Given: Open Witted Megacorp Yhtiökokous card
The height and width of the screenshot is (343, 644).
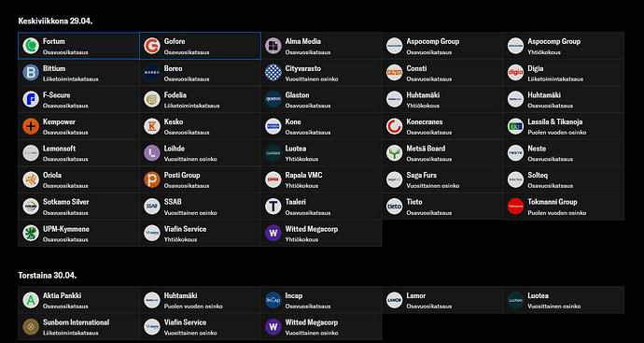Looking at the screenshot, I should 321,233.
